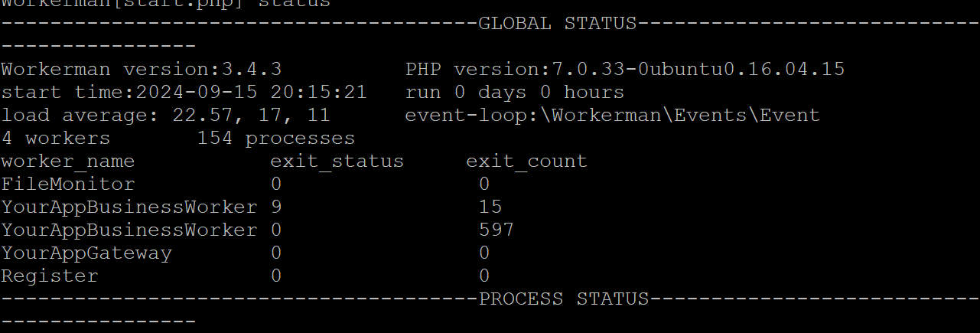The height and width of the screenshot is (333, 980).
Task: Click YourAppGateway exit_count value 0
Action: 484,253
